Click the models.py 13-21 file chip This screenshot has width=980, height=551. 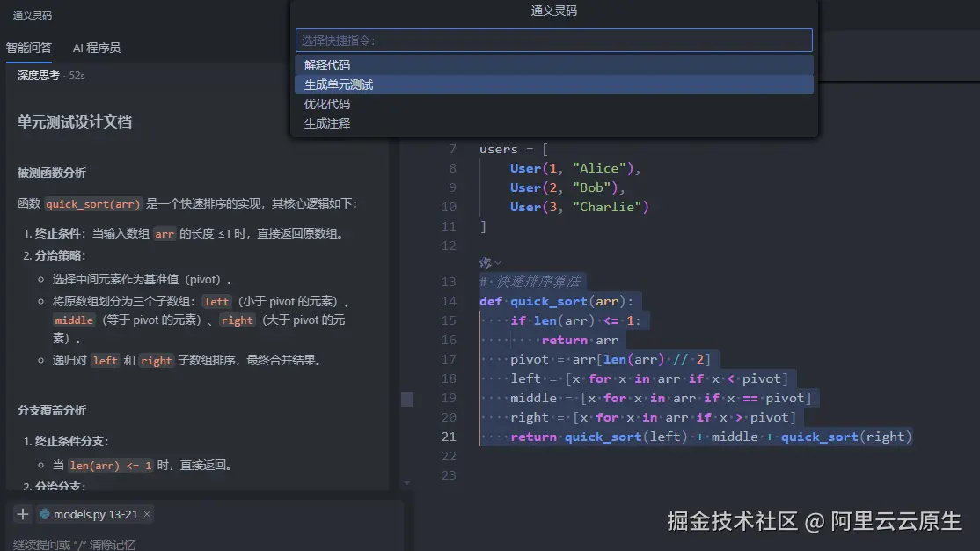(x=95, y=514)
